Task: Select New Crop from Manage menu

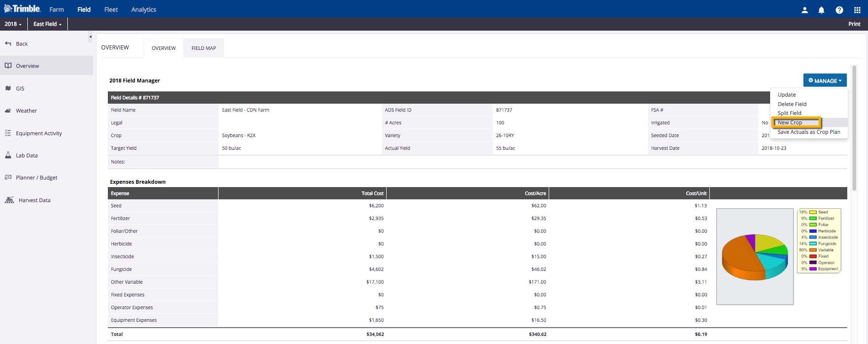Action: click(790, 123)
